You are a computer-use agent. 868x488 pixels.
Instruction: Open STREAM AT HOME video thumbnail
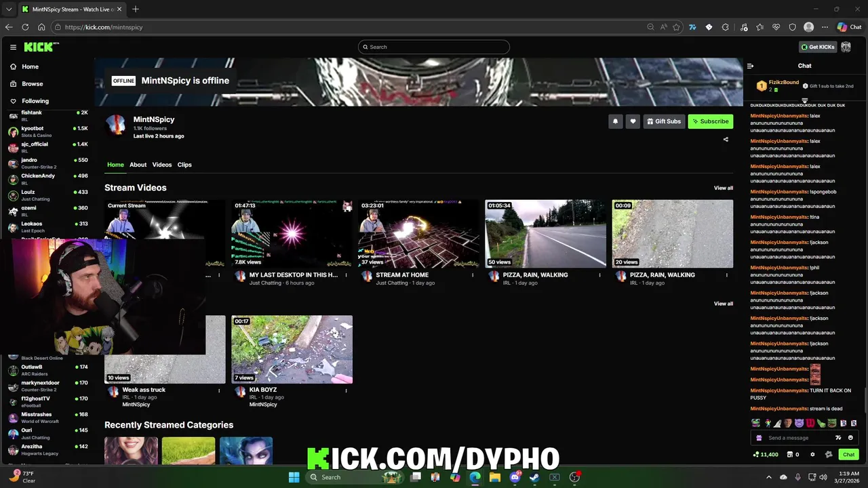pyautogui.click(x=418, y=234)
